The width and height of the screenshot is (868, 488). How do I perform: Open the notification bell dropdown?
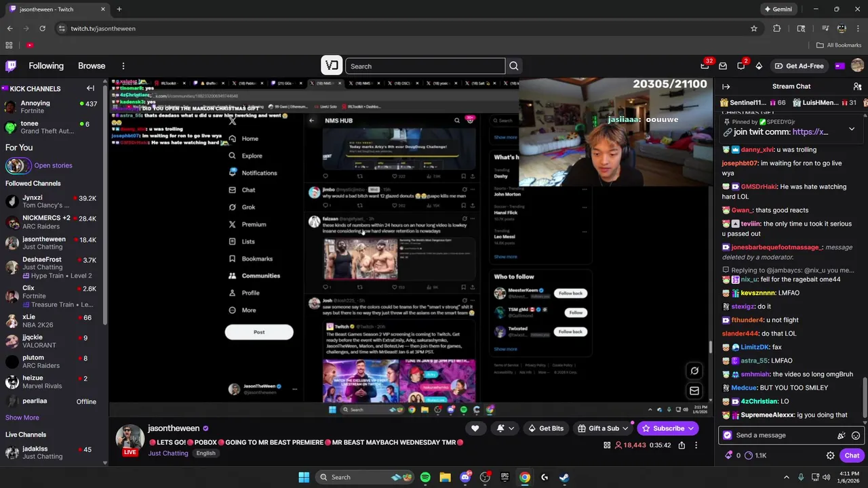point(505,428)
